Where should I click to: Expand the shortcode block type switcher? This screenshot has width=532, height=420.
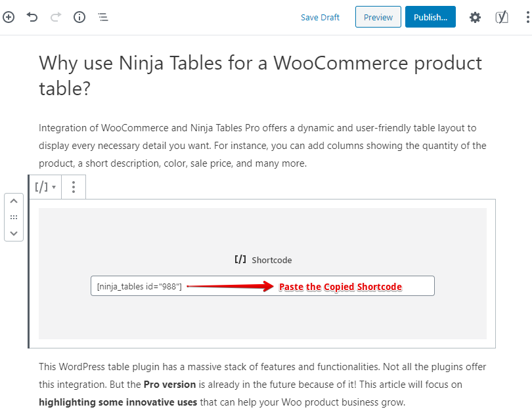[45, 187]
